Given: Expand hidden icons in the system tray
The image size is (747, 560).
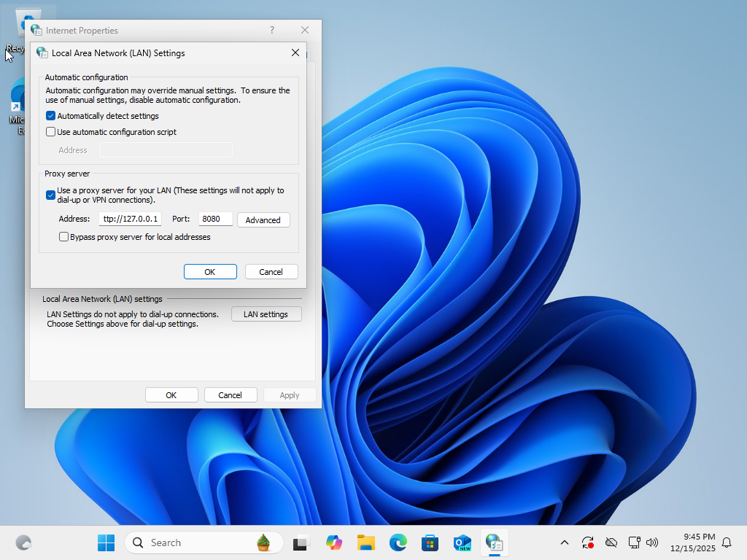Looking at the screenshot, I should click(565, 542).
